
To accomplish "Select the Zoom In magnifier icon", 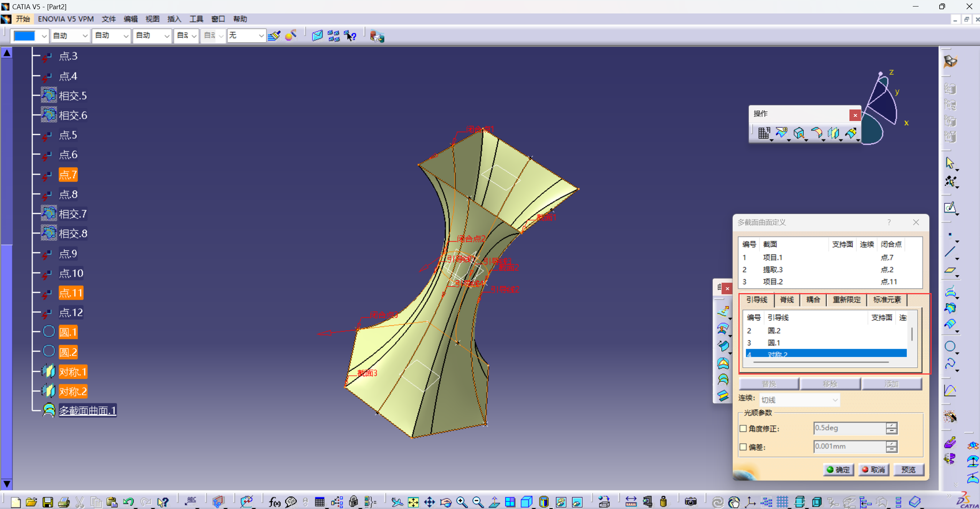I will 462,502.
